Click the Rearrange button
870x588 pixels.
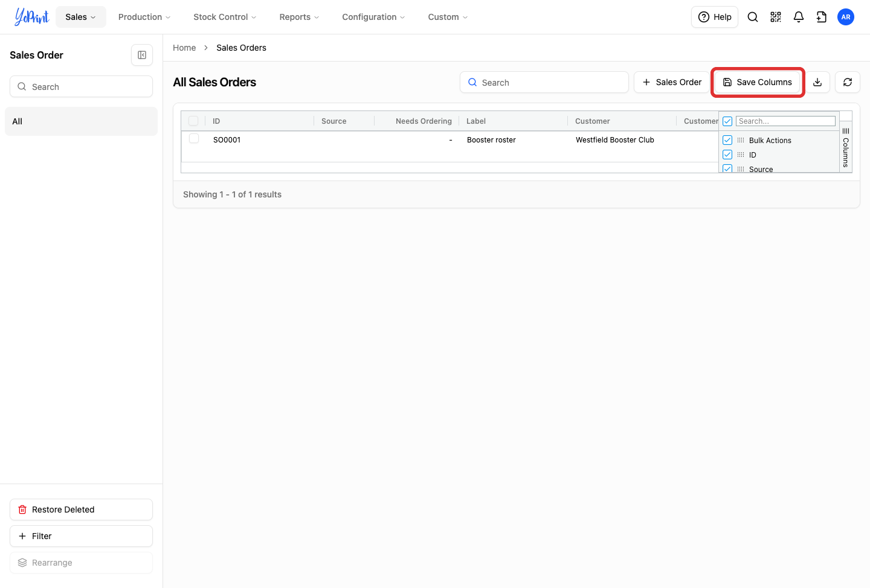[x=81, y=563]
